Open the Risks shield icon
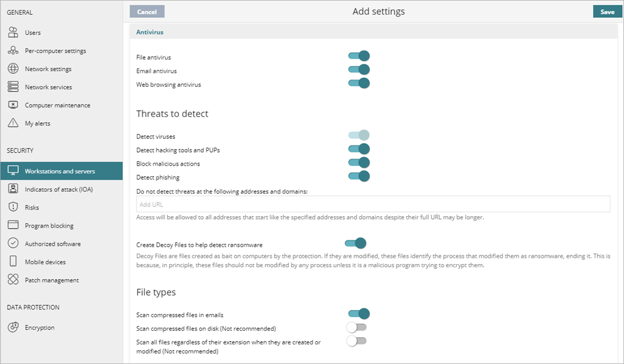Image resolution: width=624 pixels, height=364 pixels. [x=13, y=207]
